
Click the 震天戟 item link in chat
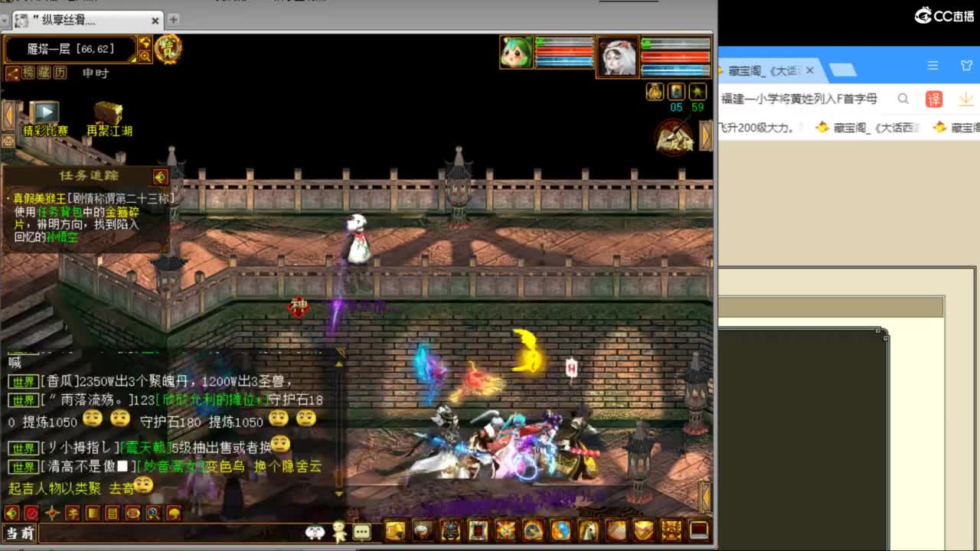click(146, 448)
